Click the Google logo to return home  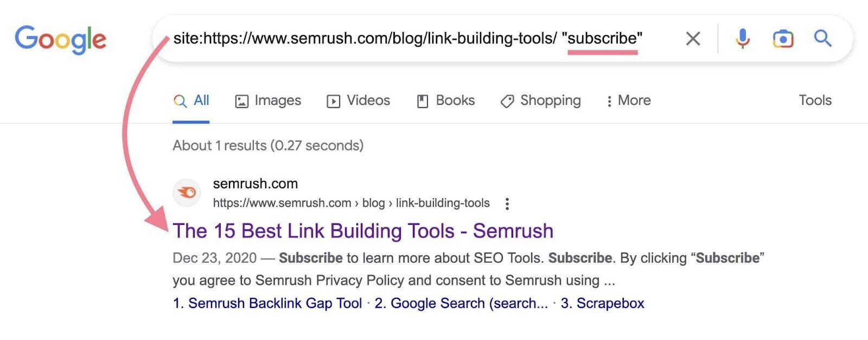[60, 38]
